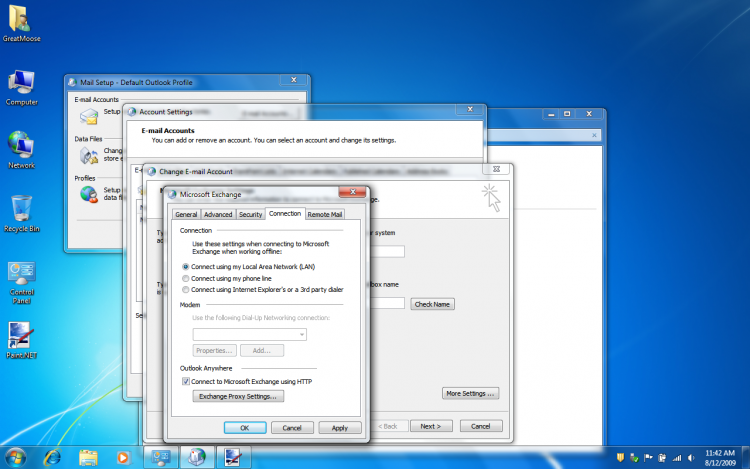This screenshot has height=469, width=750.
Task: Click More Settings in Change E-mail Account
Action: coord(470,393)
